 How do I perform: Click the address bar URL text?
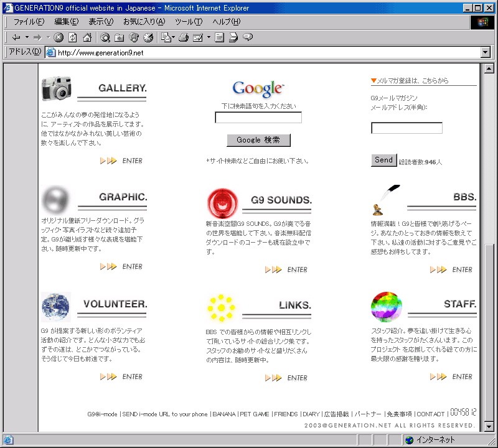tap(101, 53)
